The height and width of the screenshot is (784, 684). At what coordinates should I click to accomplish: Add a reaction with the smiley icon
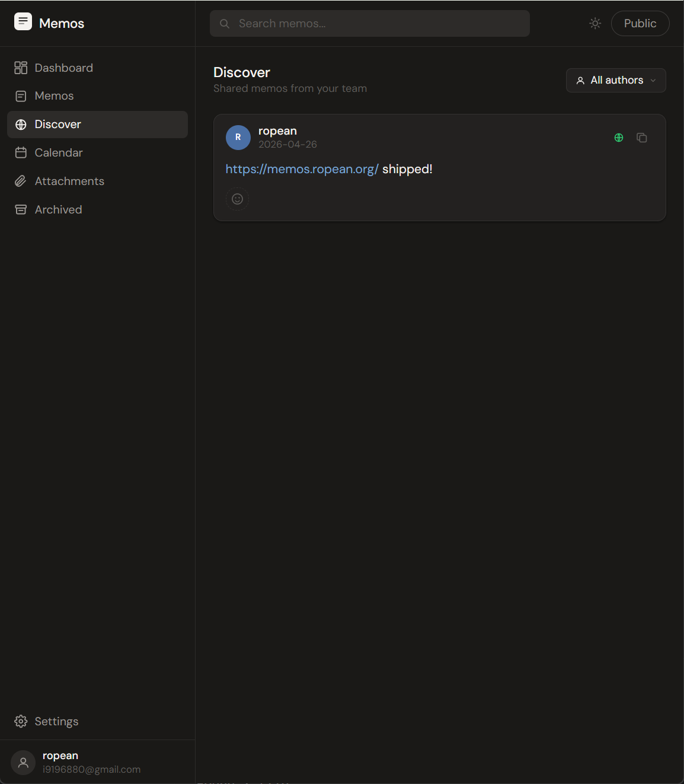(237, 199)
